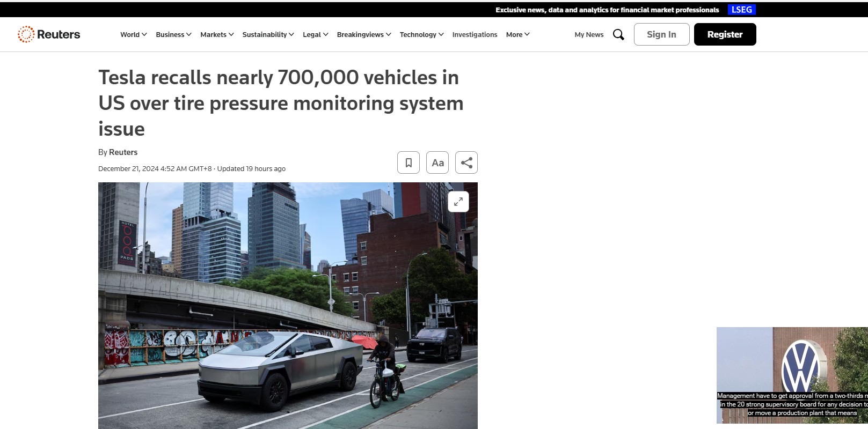The width and height of the screenshot is (868, 429).
Task: Click the Sign In button
Action: [x=661, y=34]
